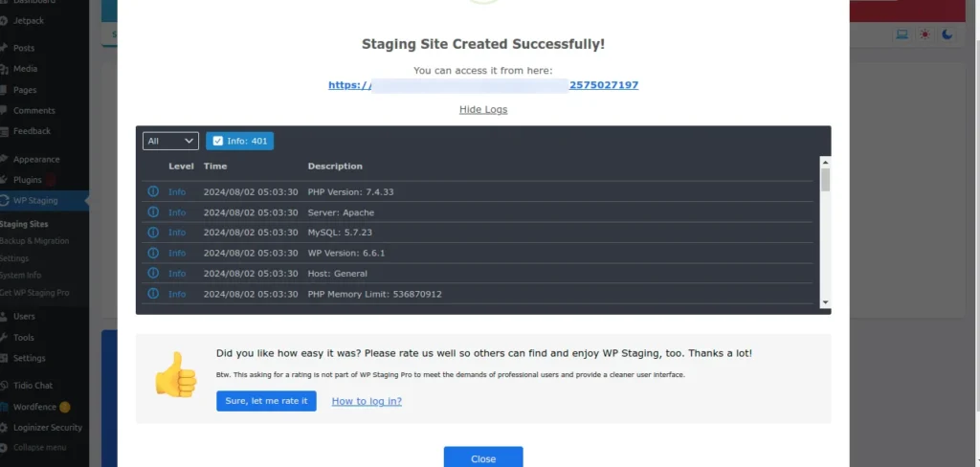Click the info icon on the PHP Version row
Viewport: 980px width, 467px height.
click(x=152, y=192)
